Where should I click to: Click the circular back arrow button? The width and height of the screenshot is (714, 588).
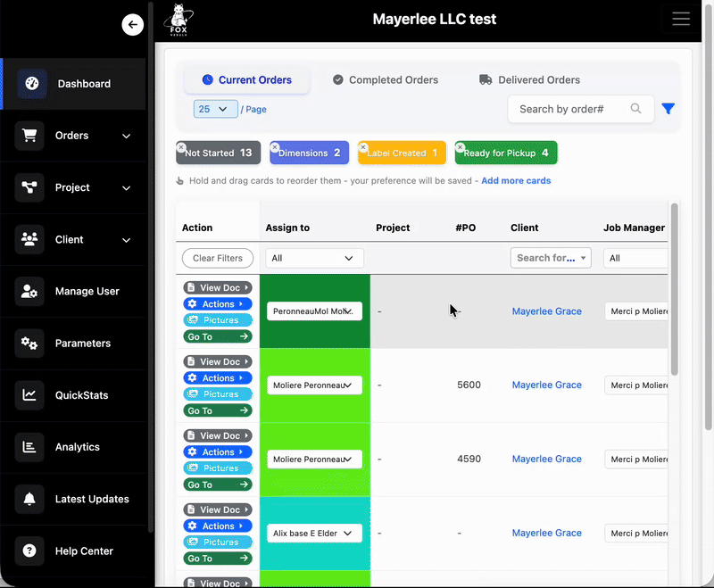(x=132, y=24)
